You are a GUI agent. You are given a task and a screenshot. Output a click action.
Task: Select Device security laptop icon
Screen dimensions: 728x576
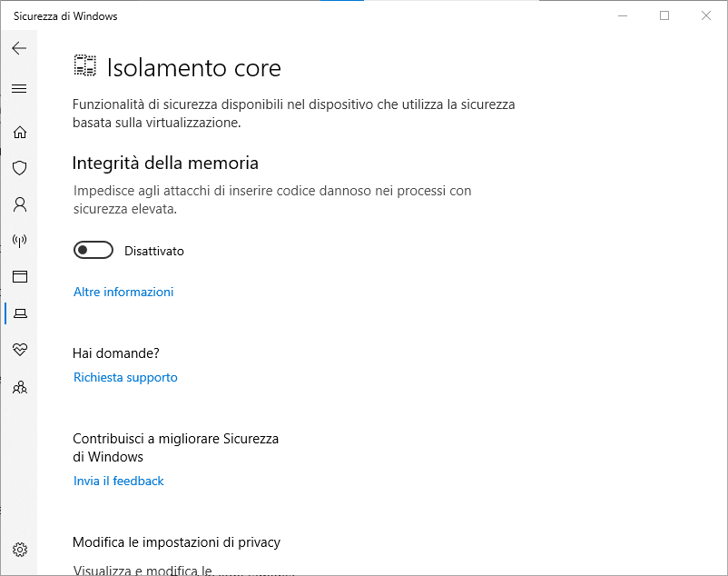pos(20,313)
